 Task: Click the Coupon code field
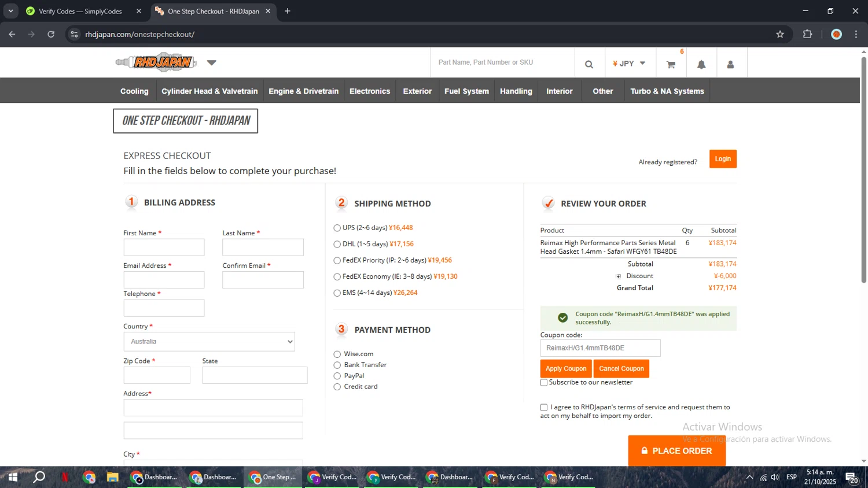click(600, 348)
